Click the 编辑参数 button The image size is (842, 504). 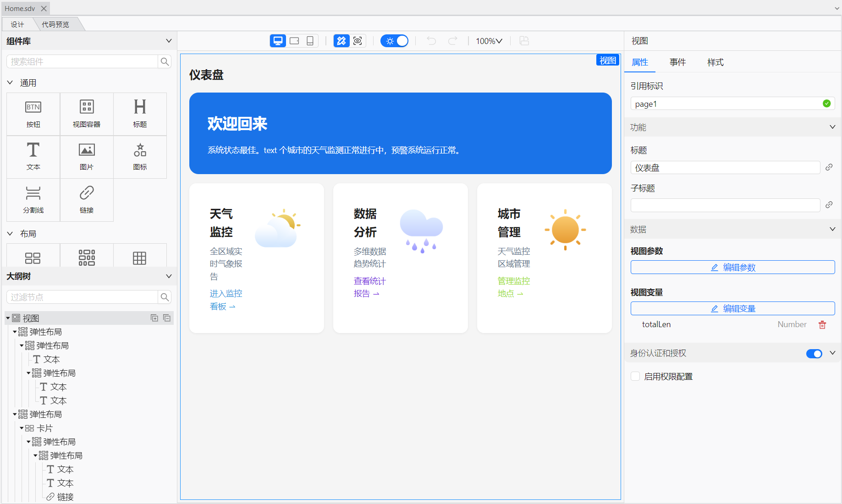(x=732, y=267)
